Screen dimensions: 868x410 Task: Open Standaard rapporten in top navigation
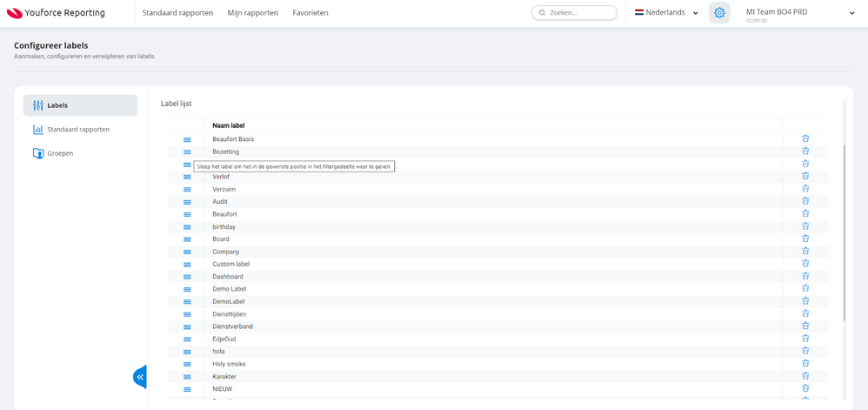coord(177,13)
